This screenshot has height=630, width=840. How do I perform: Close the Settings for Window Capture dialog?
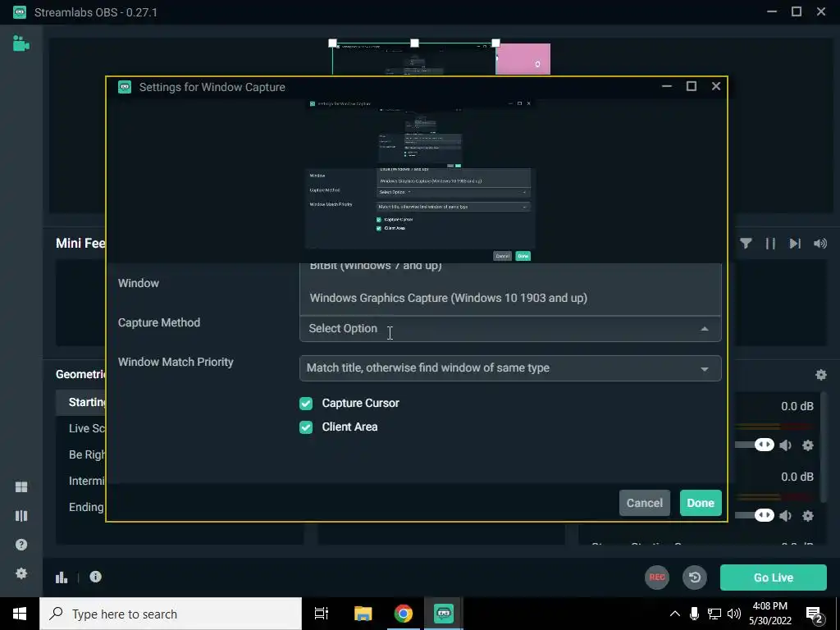pyautogui.click(x=715, y=86)
